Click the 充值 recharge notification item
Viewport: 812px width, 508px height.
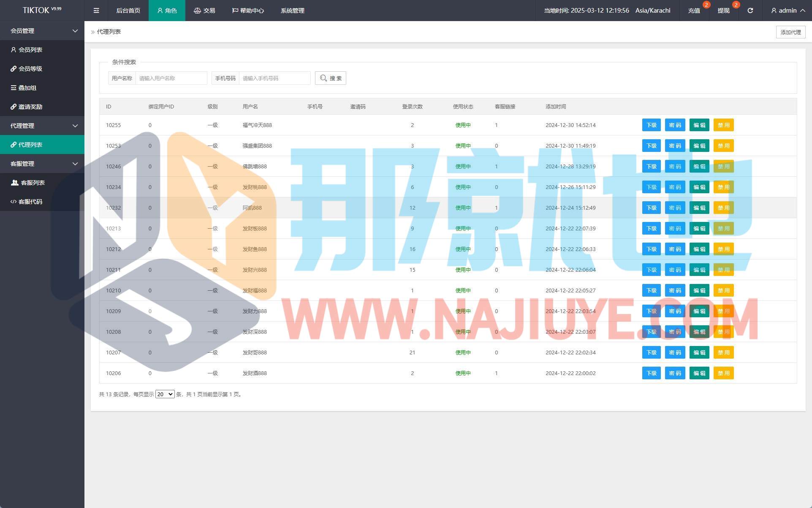pyautogui.click(x=694, y=11)
